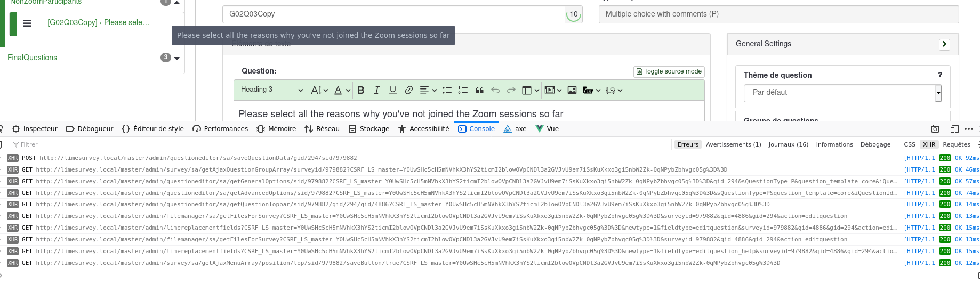Screen dimensions: 980x300
Task: Open the Insert media tool
Action: (553, 90)
